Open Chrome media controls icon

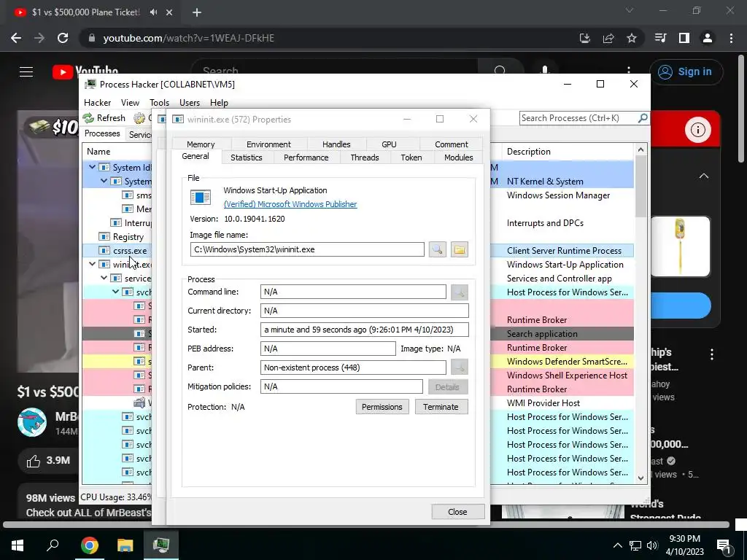coord(661,38)
